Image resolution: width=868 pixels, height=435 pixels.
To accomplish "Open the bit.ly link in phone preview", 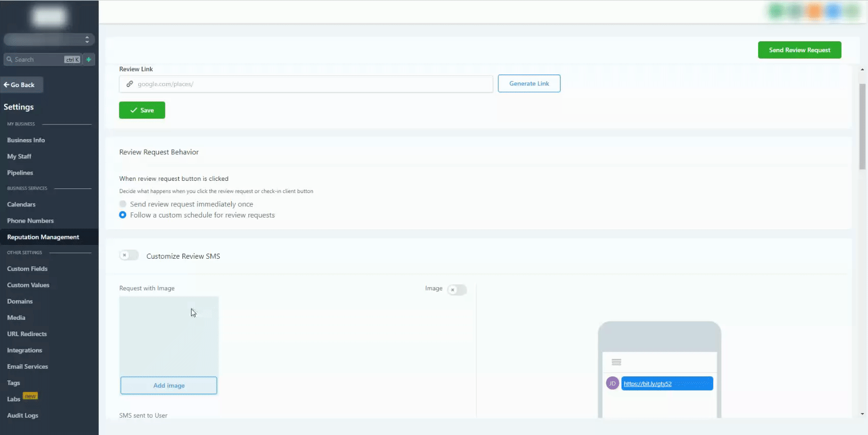I will point(648,384).
